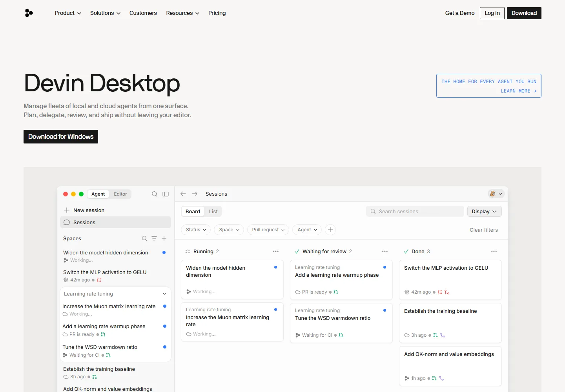Image resolution: width=565 pixels, height=392 pixels.
Task: Select Sessions in the sidebar
Action: pos(115,222)
